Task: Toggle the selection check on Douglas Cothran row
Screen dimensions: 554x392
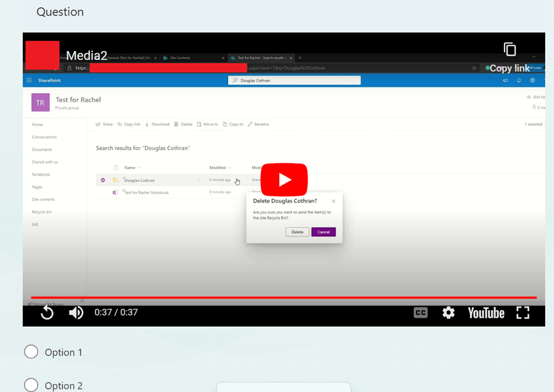Action: pyautogui.click(x=103, y=180)
